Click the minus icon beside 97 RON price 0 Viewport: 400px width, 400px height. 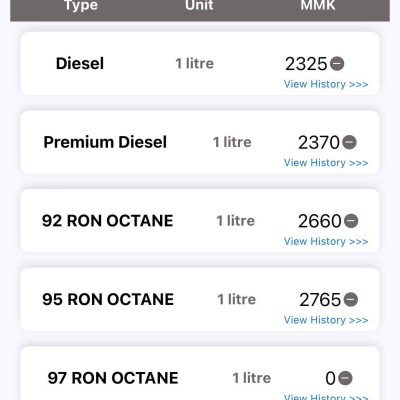point(345,378)
